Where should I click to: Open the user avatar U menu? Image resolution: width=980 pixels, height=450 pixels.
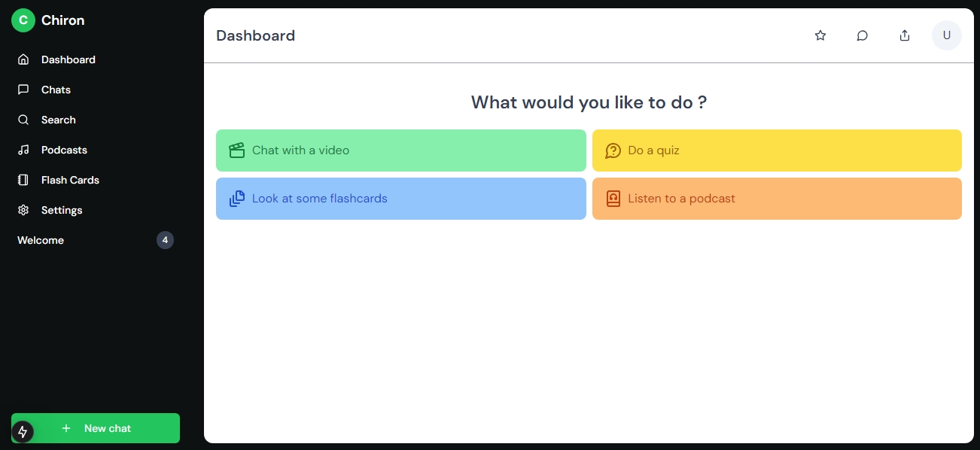click(946, 35)
